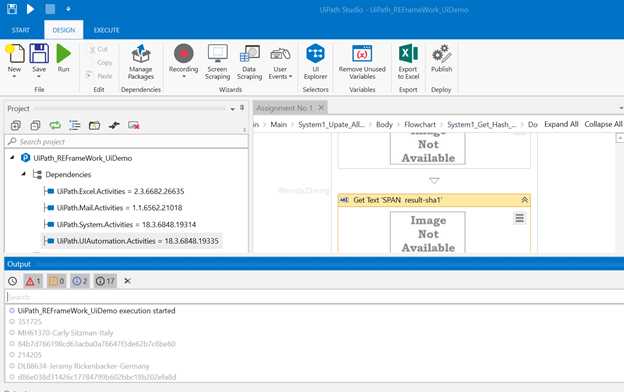Open the Project panel options dropdown arrow
Image resolution: width=624 pixels, height=392 pixels.
coord(232,109)
